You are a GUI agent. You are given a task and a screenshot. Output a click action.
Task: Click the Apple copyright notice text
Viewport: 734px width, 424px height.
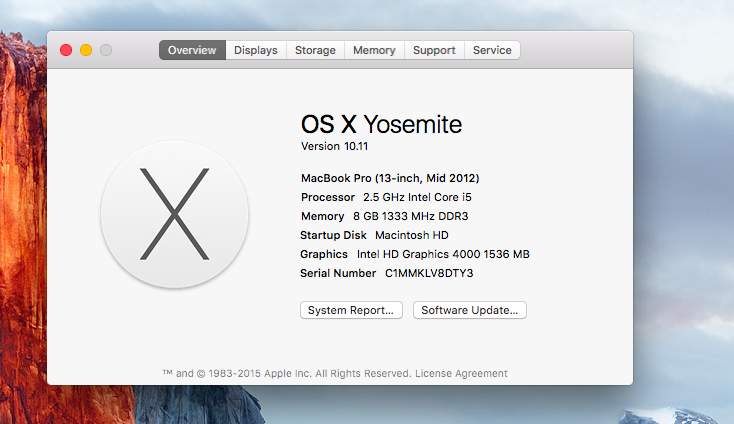286,373
